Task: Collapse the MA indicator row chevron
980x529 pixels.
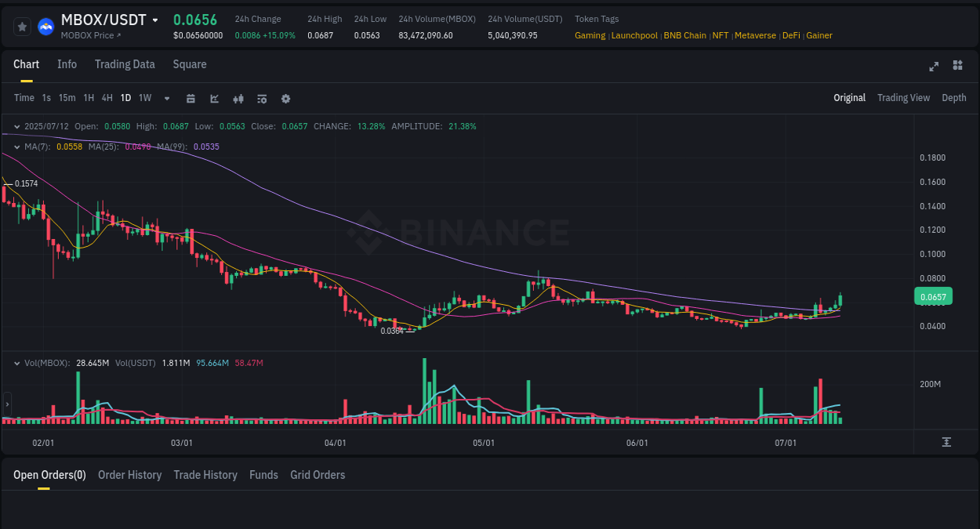Action: [17, 147]
